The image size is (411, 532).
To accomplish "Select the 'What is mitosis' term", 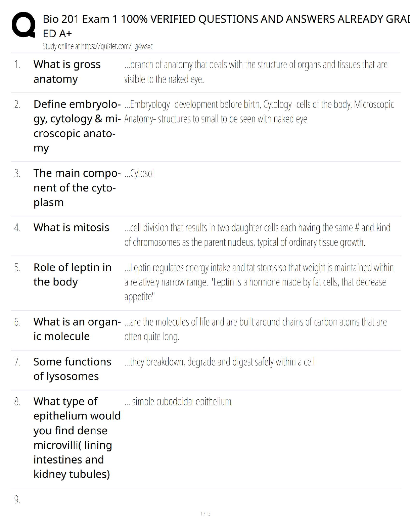I will [71, 227].
